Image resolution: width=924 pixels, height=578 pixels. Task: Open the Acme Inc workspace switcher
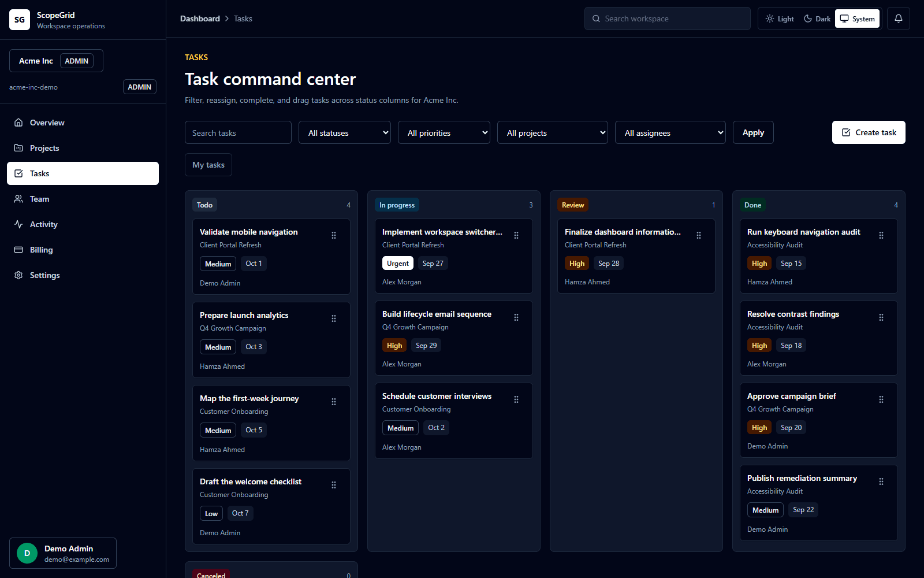pyautogui.click(x=56, y=61)
